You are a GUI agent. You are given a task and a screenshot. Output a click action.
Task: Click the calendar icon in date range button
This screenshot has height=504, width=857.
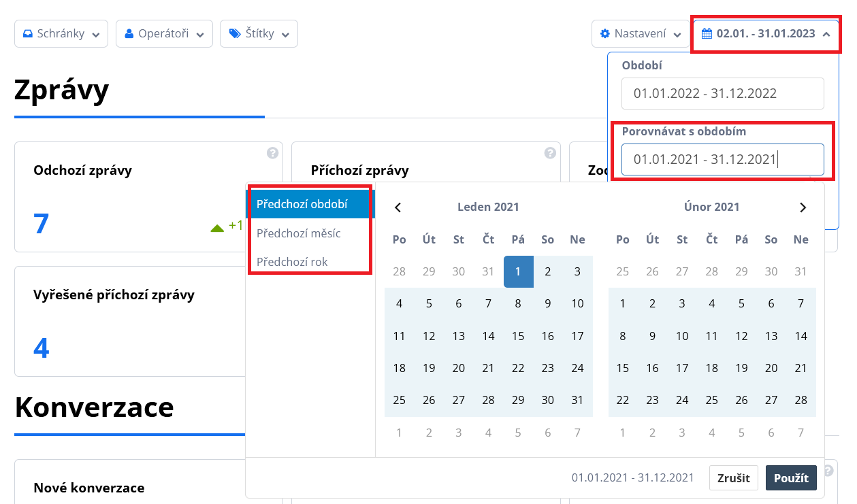coord(707,33)
